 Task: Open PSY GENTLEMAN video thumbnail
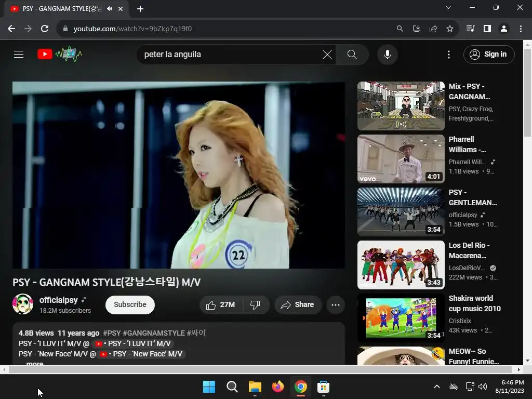tap(401, 212)
